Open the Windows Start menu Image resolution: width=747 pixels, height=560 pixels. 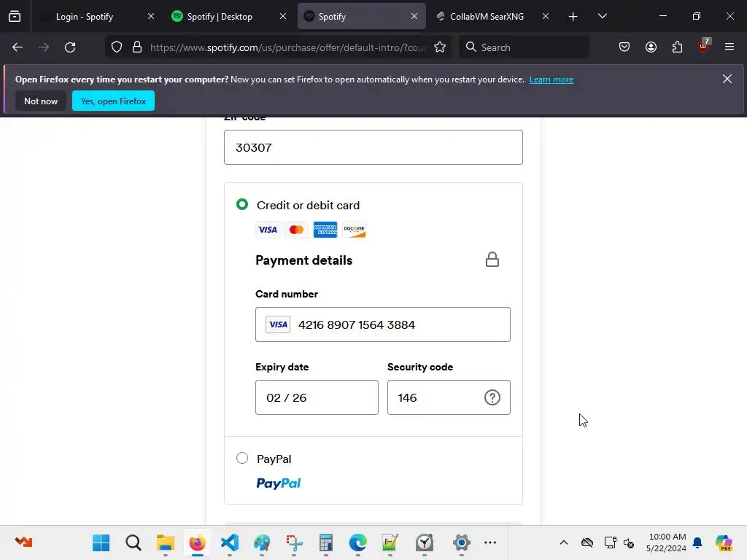coord(101,542)
